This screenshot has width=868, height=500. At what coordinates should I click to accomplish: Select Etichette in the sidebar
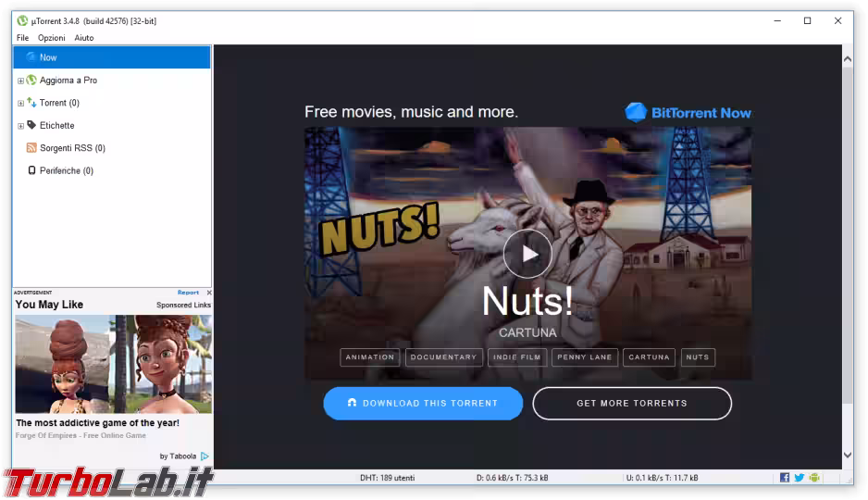click(57, 126)
